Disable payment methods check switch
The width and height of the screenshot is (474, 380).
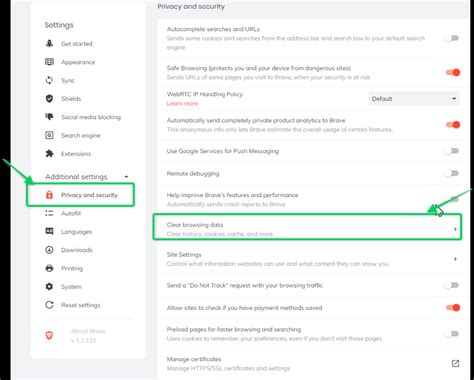point(453,307)
